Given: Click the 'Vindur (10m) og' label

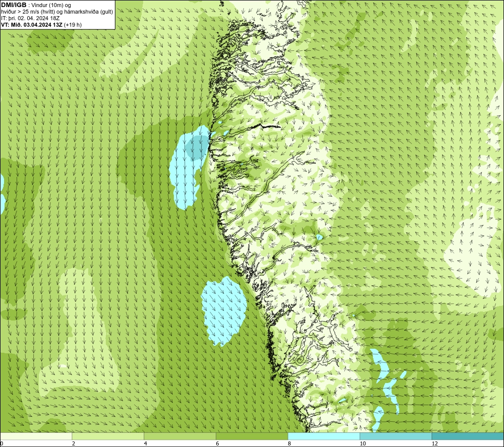Looking at the screenshot, I should [51, 6].
